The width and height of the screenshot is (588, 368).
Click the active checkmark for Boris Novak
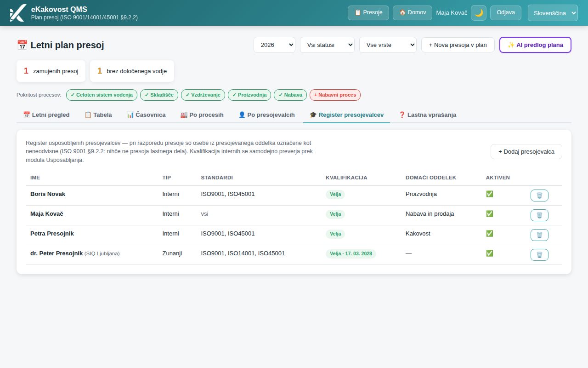point(490,194)
